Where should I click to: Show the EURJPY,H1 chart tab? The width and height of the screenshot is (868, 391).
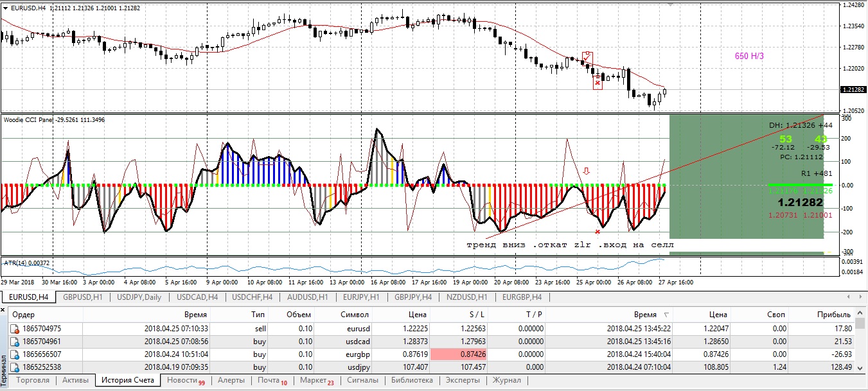click(x=362, y=297)
